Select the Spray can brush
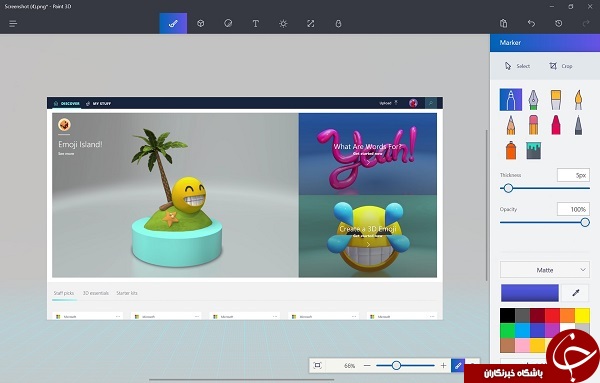 coord(511,150)
